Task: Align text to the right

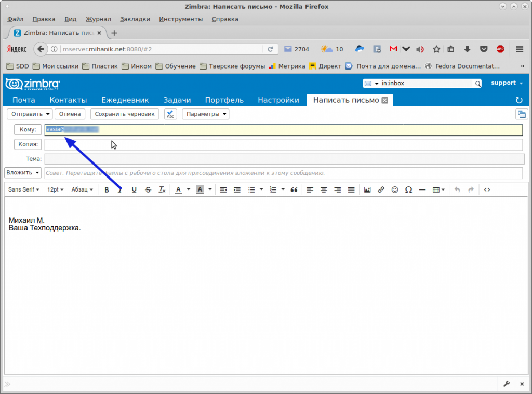Action: point(337,190)
